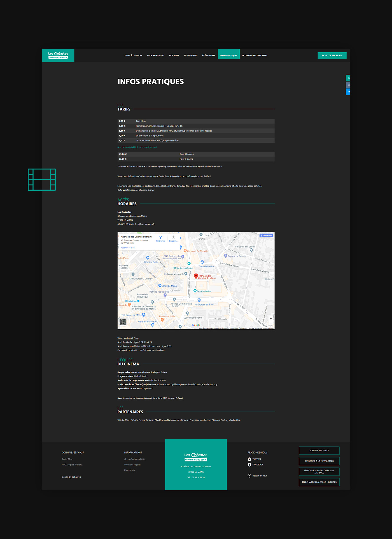The height and width of the screenshot is (539, 392).
Task: Click the red location pin on map
Action: tap(196, 276)
